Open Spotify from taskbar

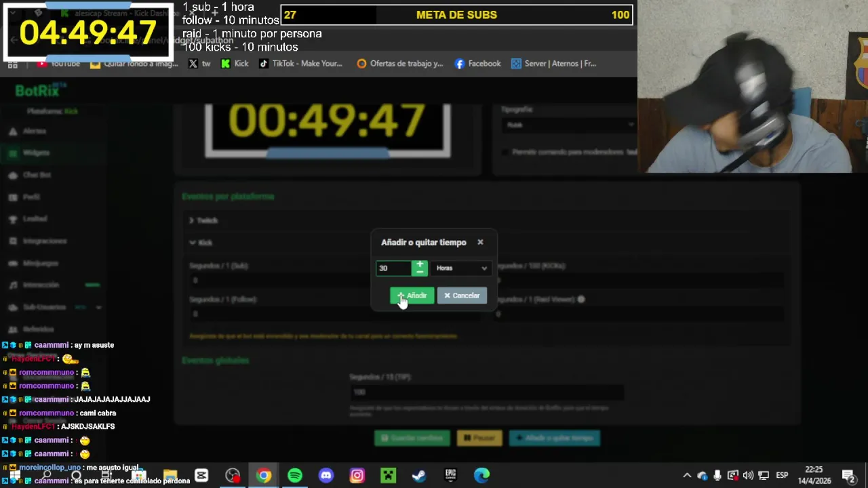coord(295,476)
